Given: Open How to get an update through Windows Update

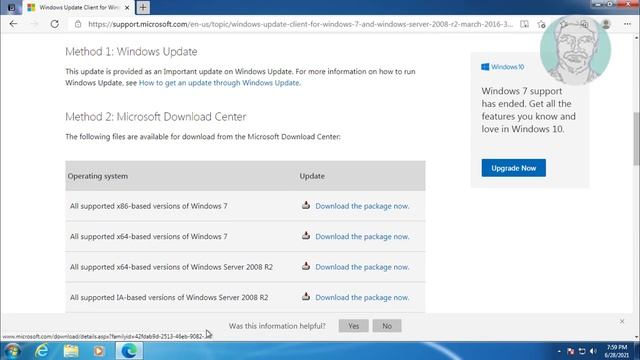Looking at the screenshot, I should pyautogui.click(x=220, y=83).
